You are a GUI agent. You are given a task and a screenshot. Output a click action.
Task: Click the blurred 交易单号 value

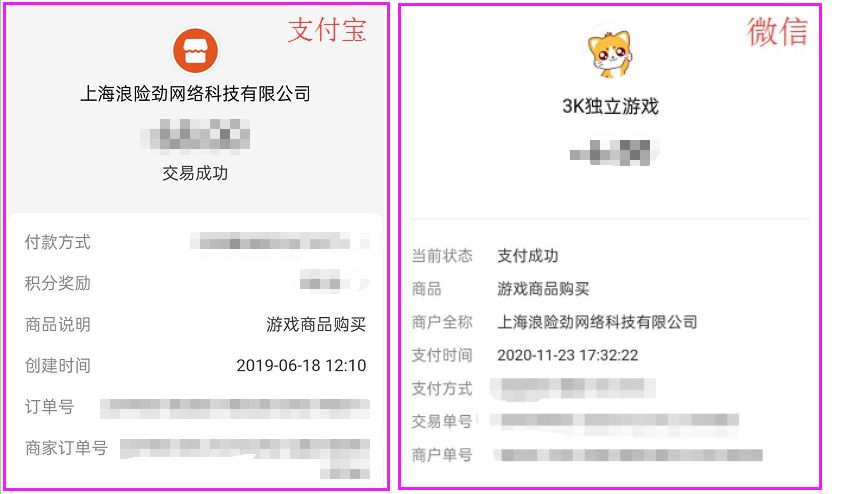point(615,422)
